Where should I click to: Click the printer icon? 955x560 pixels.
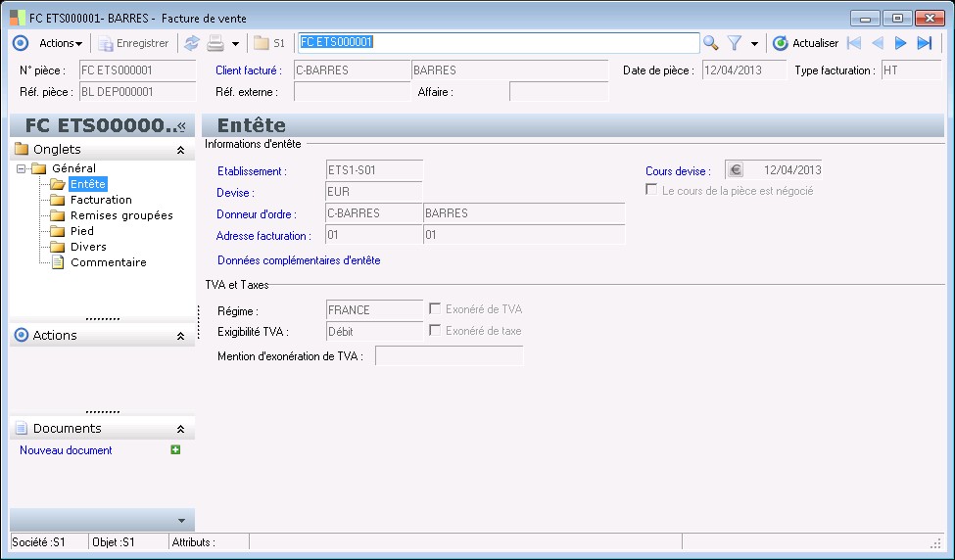coord(215,43)
